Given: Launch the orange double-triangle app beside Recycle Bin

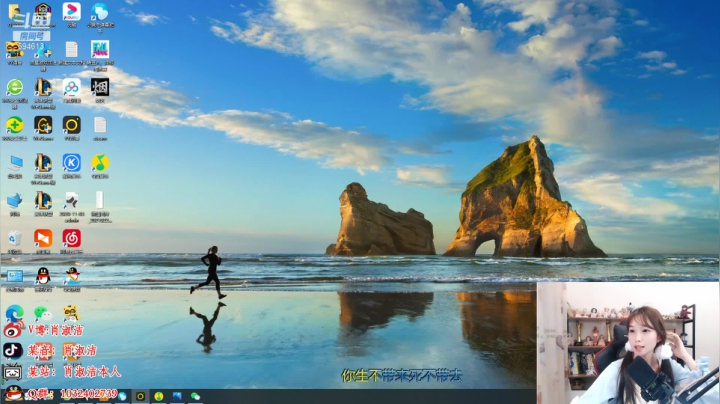Looking at the screenshot, I should point(43,238).
